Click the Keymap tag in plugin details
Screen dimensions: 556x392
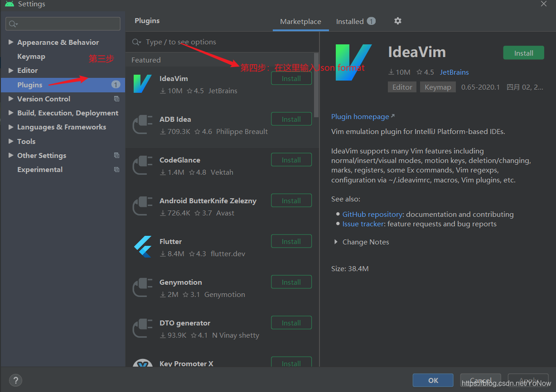(438, 87)
